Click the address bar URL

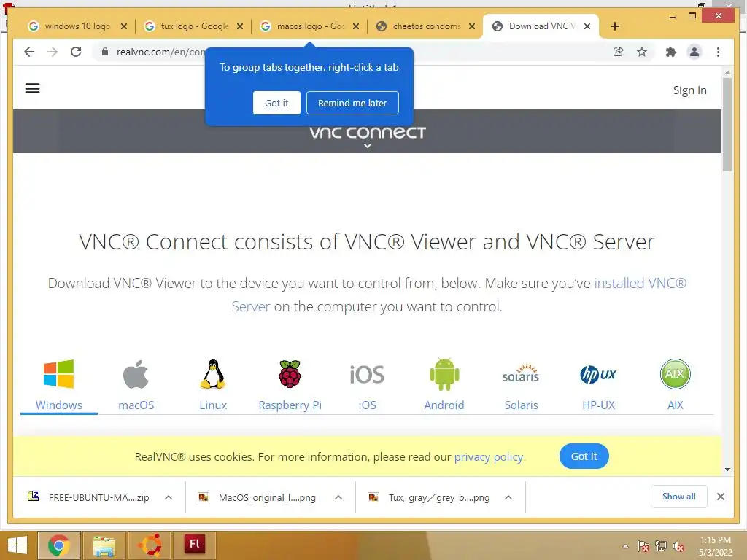(x=160, y=52)
